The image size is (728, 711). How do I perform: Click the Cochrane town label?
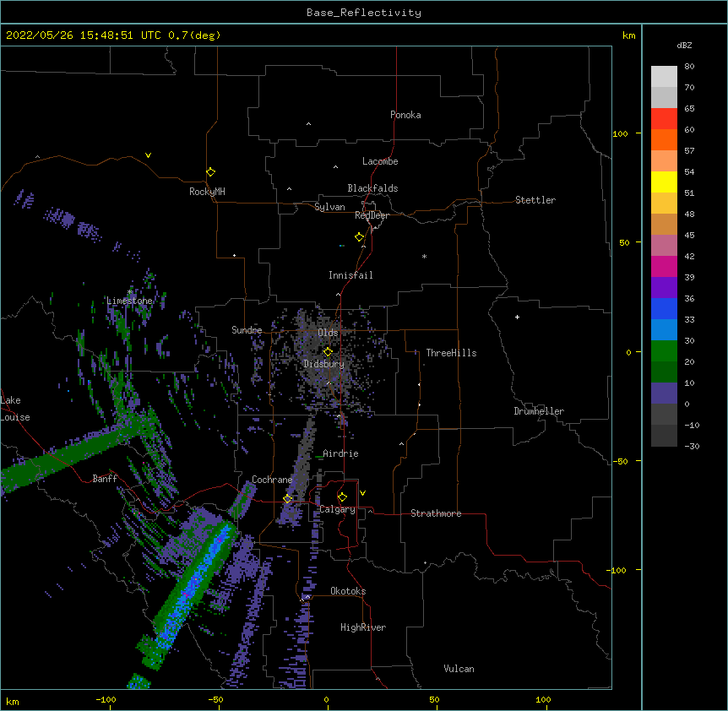coord(272,480)
